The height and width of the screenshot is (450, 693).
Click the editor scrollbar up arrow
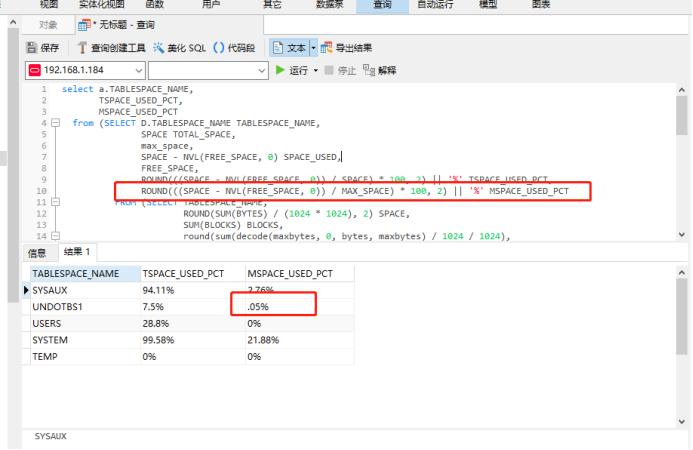pos(682,90)
